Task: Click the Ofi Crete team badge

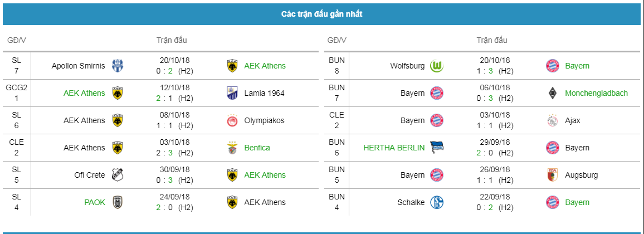Action: coord(118,175)
